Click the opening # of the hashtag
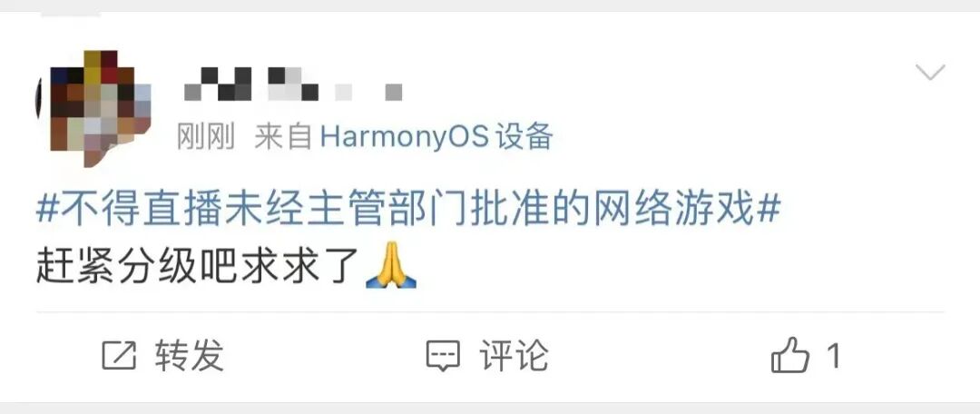This screenshot has height=414, width=980. (x=47, y=210)
